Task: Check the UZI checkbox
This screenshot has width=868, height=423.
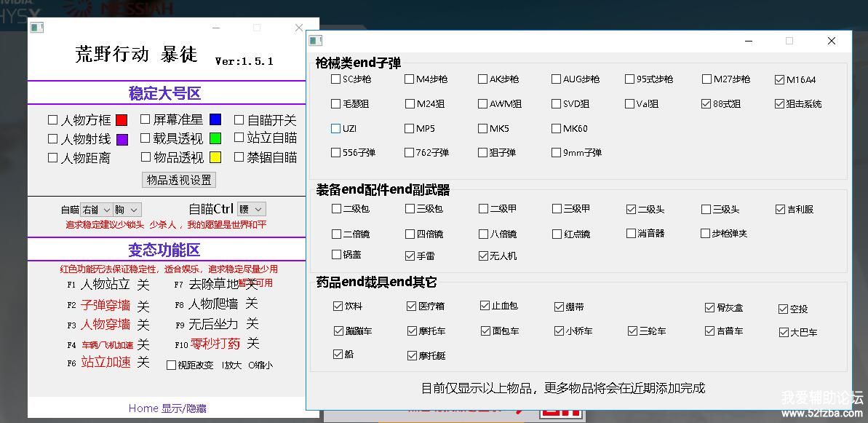Action: [x=335, y=128]
